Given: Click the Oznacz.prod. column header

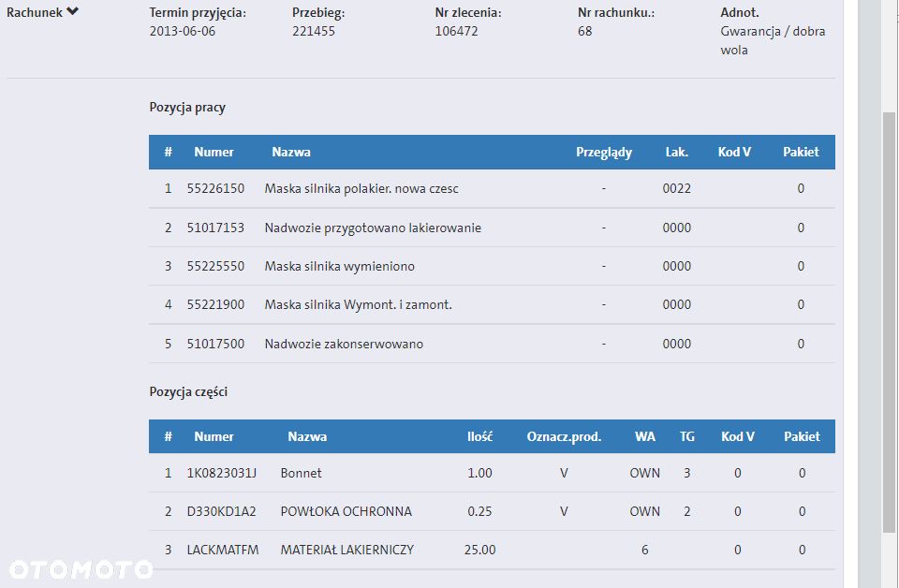Looking at the screenshot, I should coord(564,436).
